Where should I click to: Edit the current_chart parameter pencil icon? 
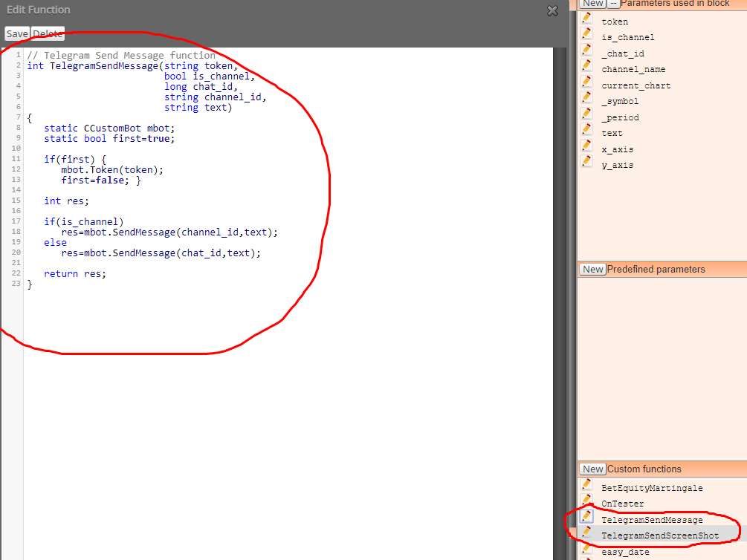(587, 82)
